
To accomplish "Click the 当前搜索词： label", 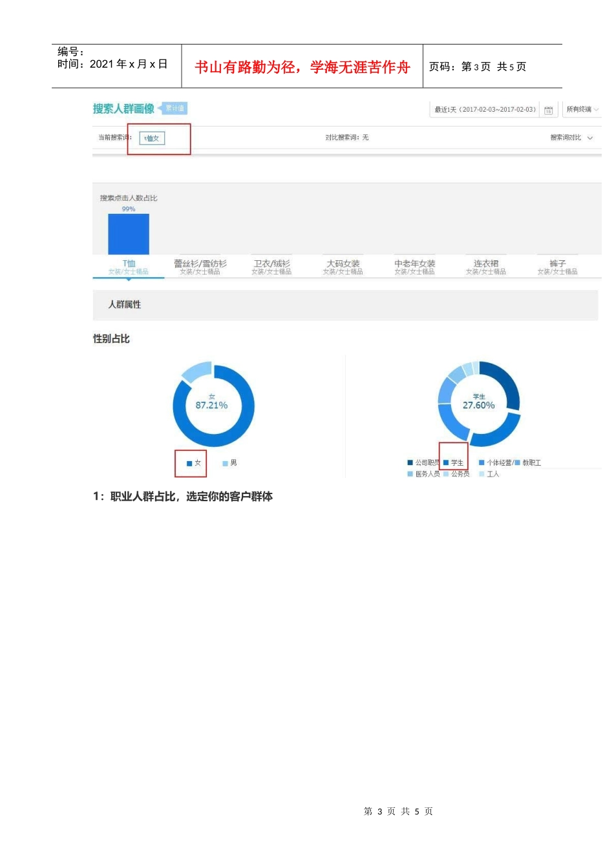I will 115,138.
